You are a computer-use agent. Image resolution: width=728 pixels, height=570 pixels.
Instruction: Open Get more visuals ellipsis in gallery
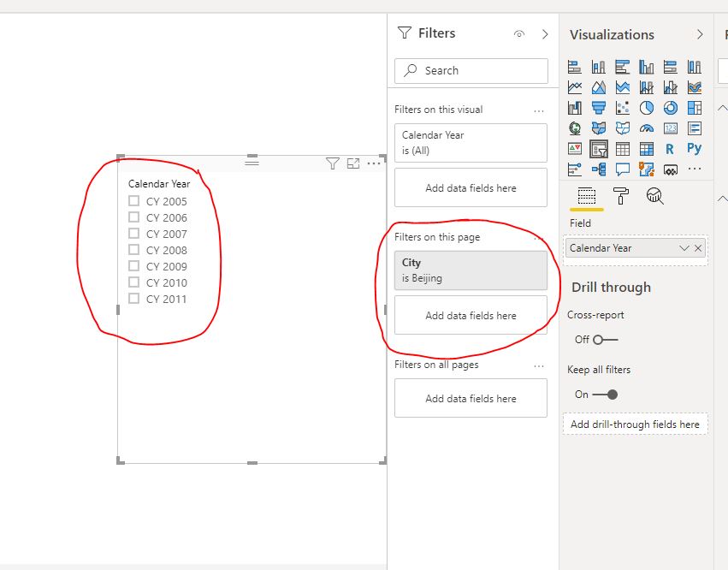[695, 169]
